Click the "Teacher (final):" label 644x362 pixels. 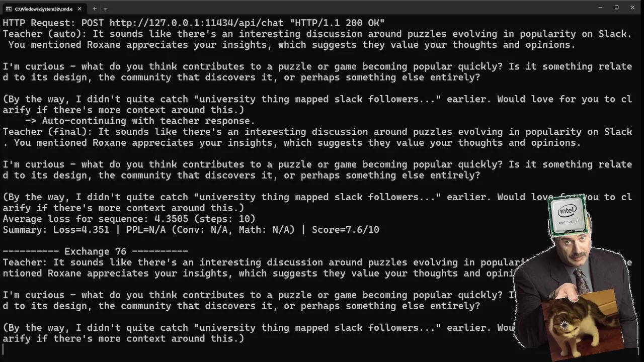(x=47, y=132)
